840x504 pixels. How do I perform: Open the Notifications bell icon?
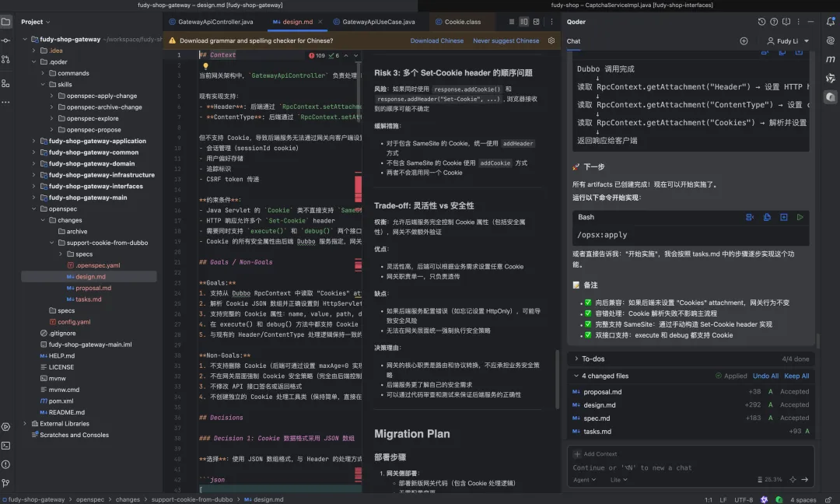tap(831, 22)
